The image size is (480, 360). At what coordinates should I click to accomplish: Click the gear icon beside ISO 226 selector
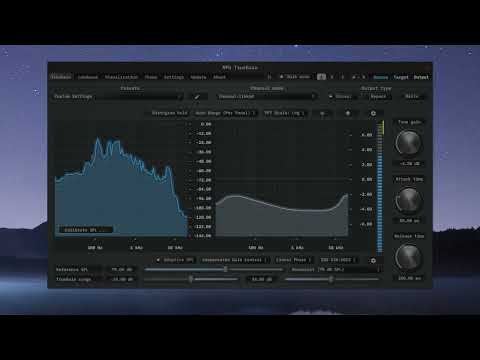(373, 260)
